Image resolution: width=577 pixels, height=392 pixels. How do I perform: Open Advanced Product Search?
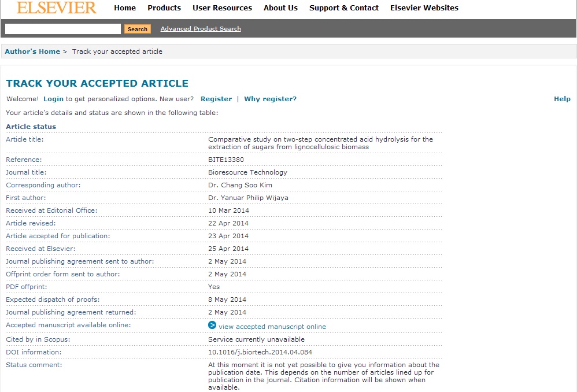[x=200, y=28]
